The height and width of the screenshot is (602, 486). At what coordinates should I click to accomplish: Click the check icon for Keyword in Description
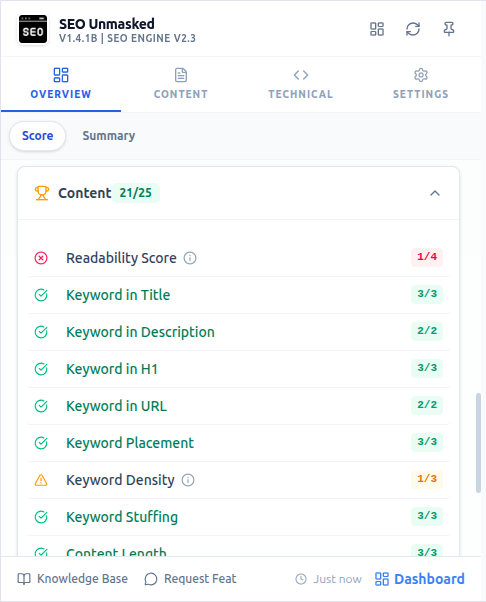point(41,332)
